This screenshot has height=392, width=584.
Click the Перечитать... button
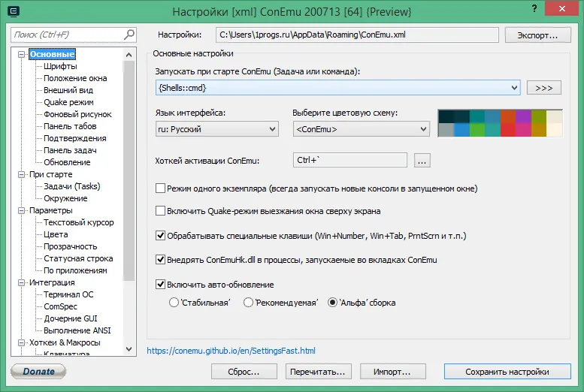(x=319, y=372)
